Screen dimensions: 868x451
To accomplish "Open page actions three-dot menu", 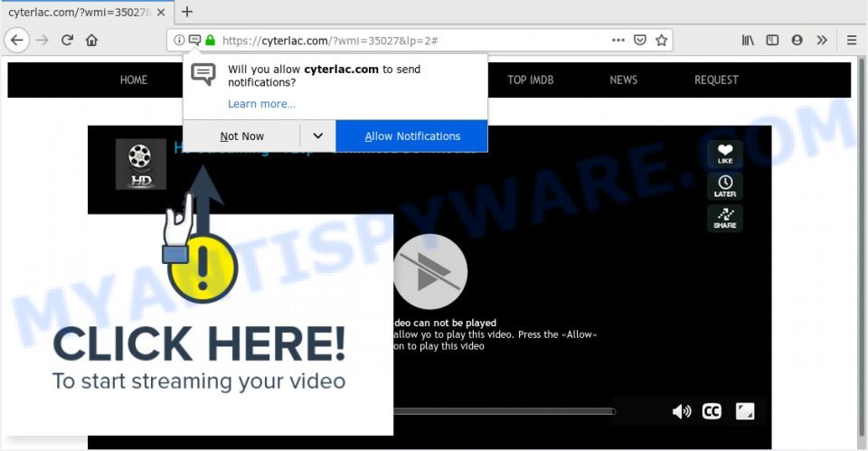I will (618, 41).
